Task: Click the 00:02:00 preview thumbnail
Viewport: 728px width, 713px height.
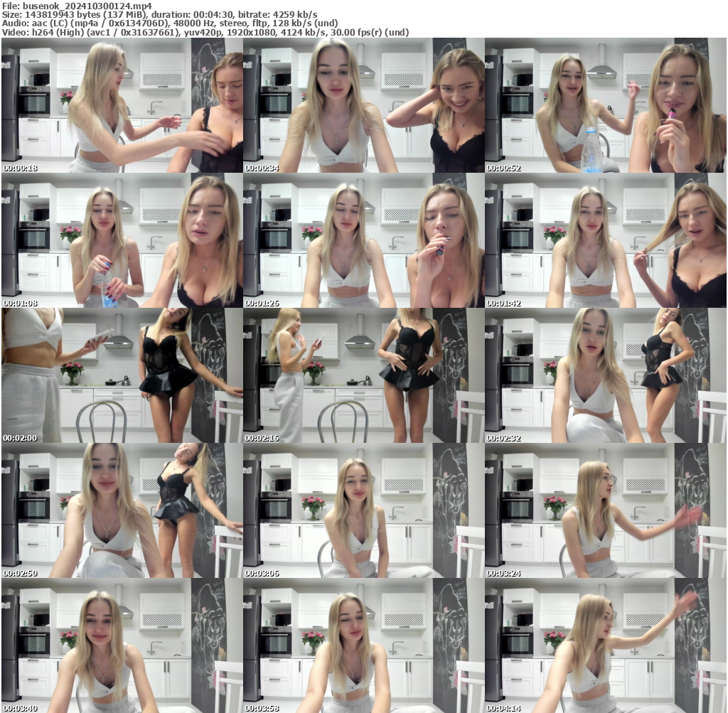Action: pyautogui.click(x=121, y=375)
